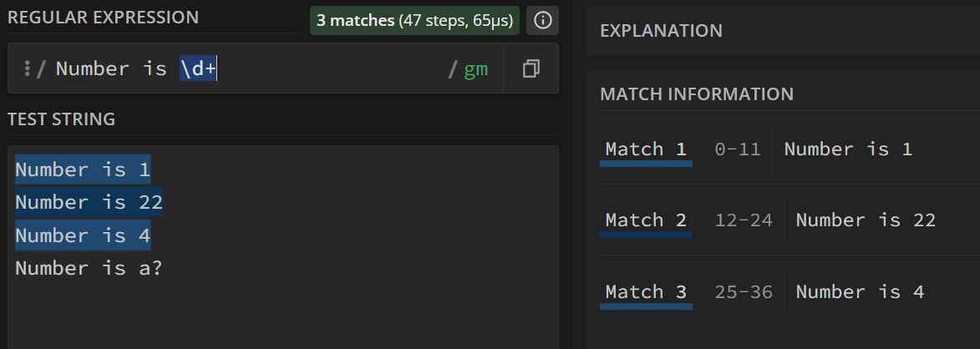Select the Match 3 label

(646, 292)
